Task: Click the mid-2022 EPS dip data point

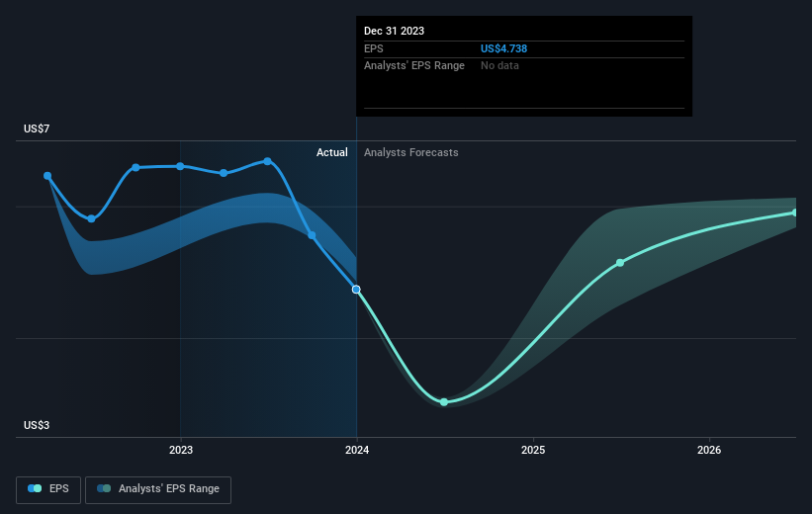Action: point(92,219)
